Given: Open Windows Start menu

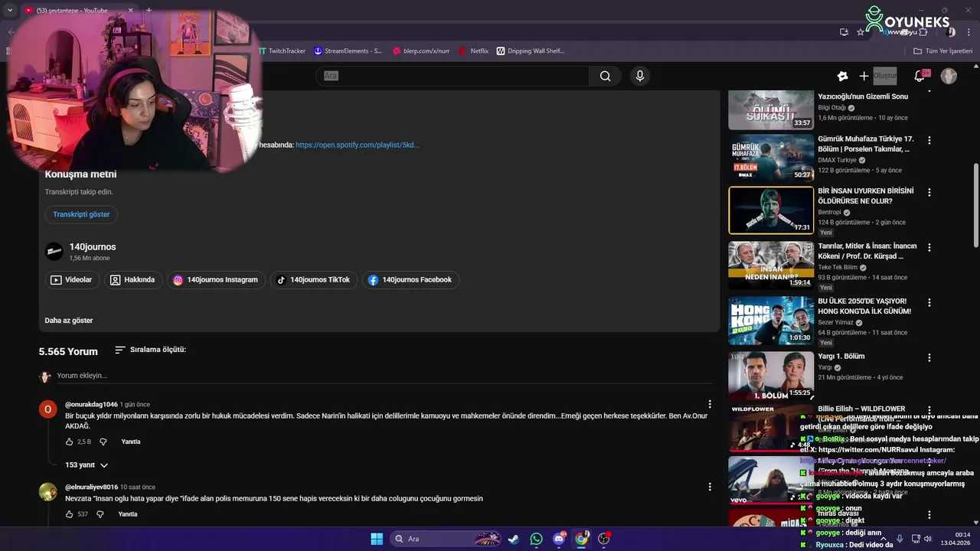Looking at the screenshot, I should [377, 539].
